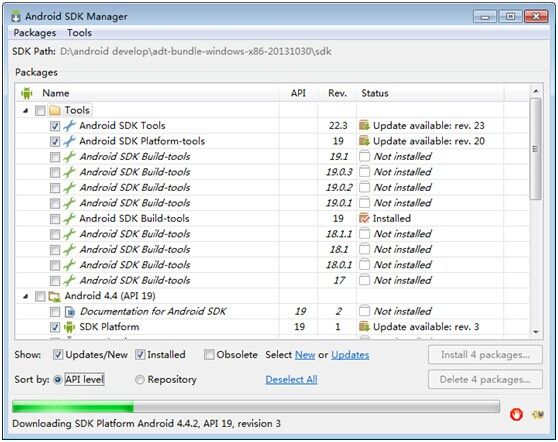Click the Deselect All link
558x442 pixels.
coord(291,380)
